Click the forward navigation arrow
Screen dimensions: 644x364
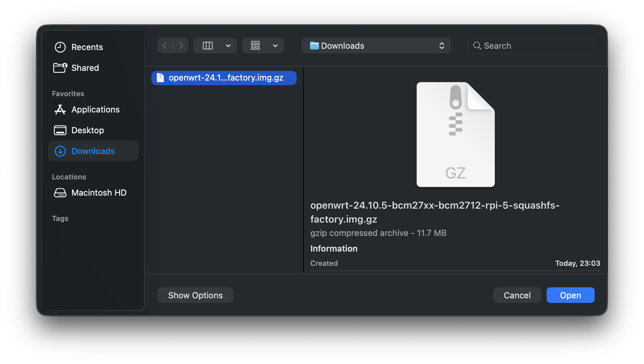coord(181,45)
